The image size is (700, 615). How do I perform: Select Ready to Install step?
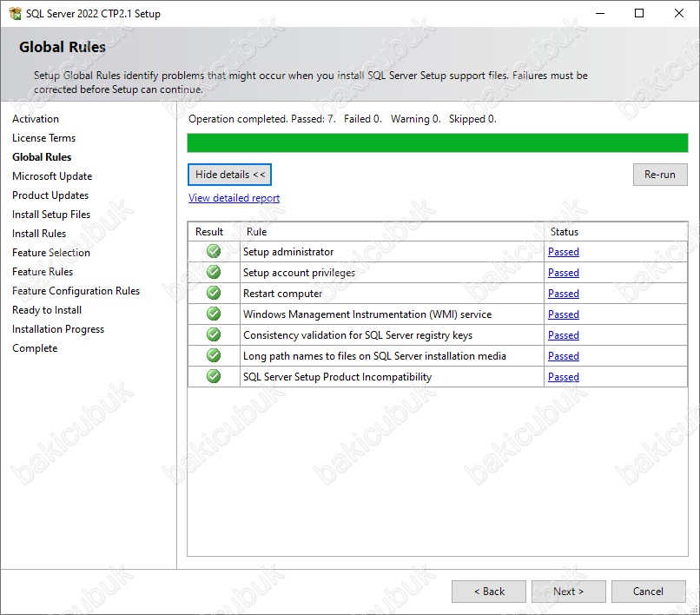coord(47,310)
